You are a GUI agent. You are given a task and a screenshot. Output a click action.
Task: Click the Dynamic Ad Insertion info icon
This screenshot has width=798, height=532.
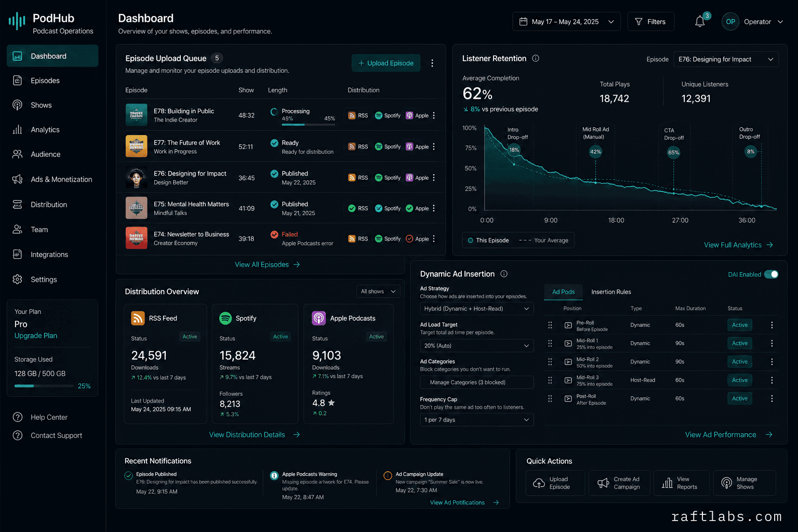point(504,274)
